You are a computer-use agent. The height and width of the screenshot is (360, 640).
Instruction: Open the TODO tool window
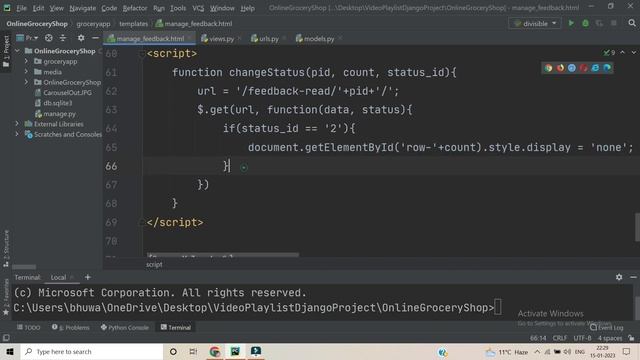click(x=29, y=327)
